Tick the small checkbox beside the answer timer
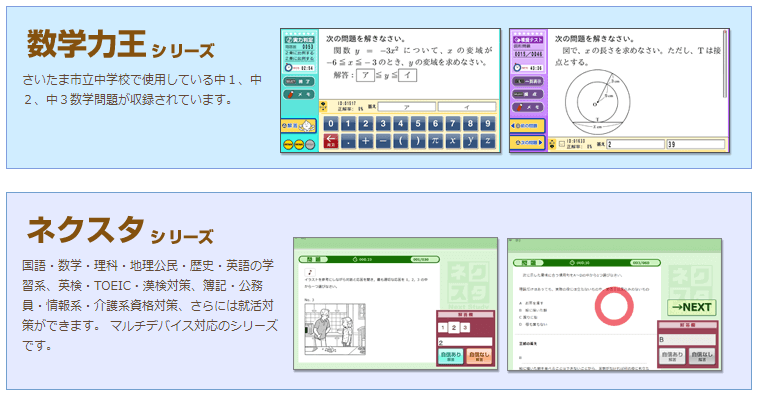This screenshot has height=397, width=760. point(562,144)
